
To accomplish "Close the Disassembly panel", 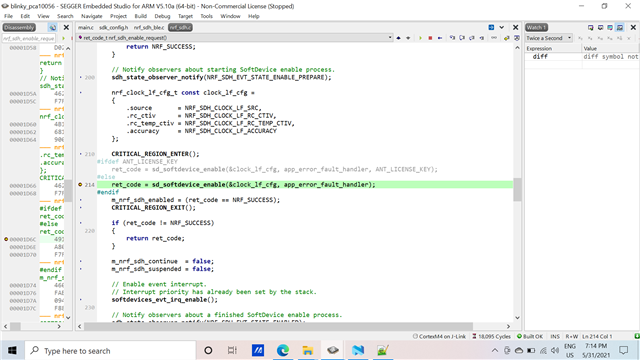I will (x=66, y=27).
